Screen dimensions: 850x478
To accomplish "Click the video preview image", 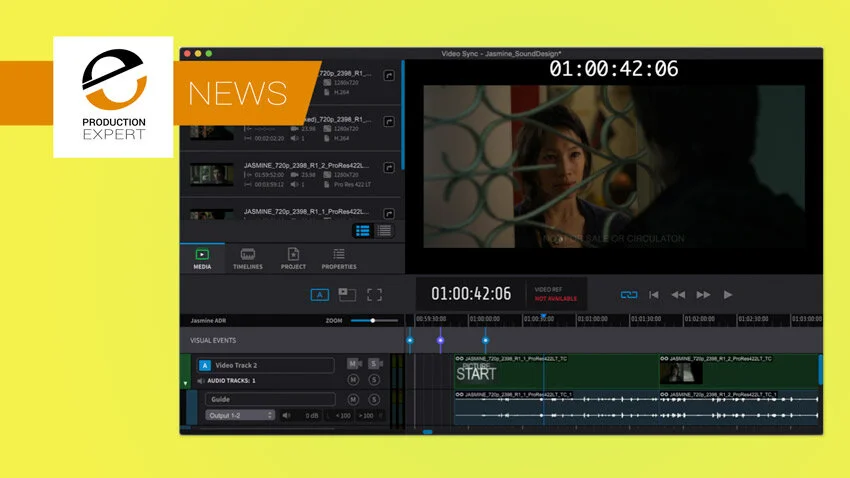I will click(x=614, y=166).
